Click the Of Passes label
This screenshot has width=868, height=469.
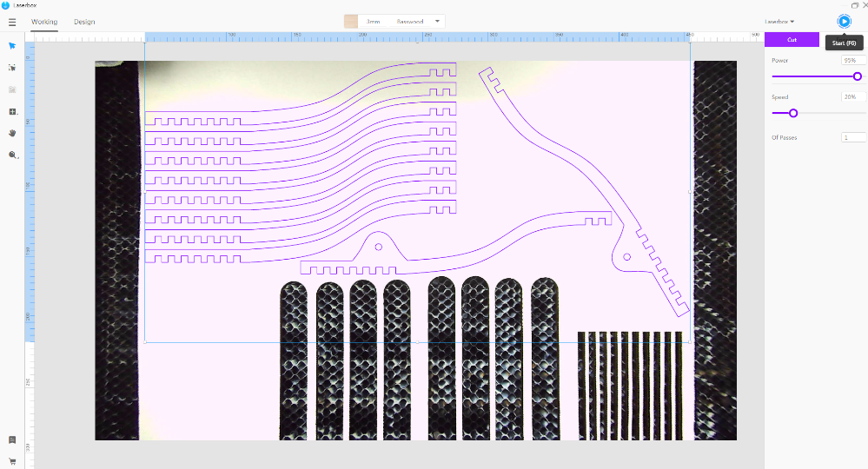[785, 137]
